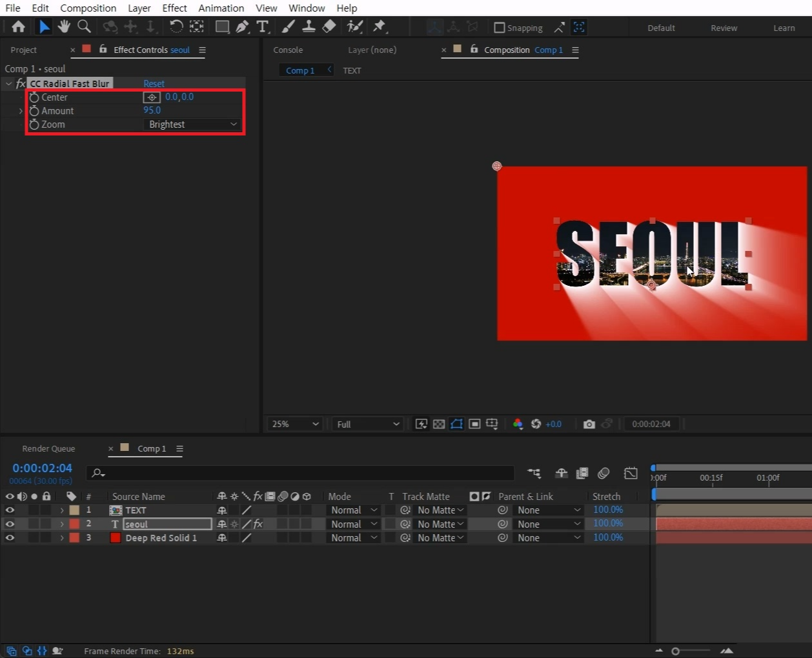The image size is (812, 658).
Task: Click the seoul layer name field
Action: click(167, 524)
